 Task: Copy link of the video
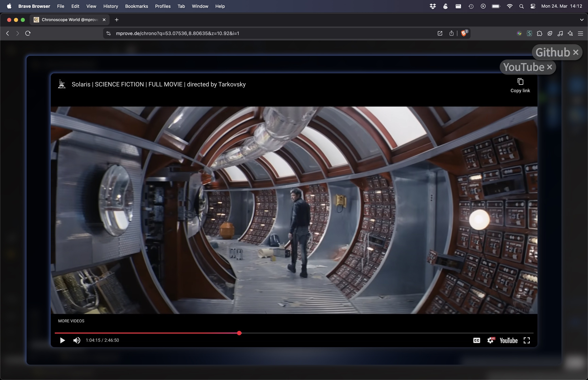tap(520, 86)
